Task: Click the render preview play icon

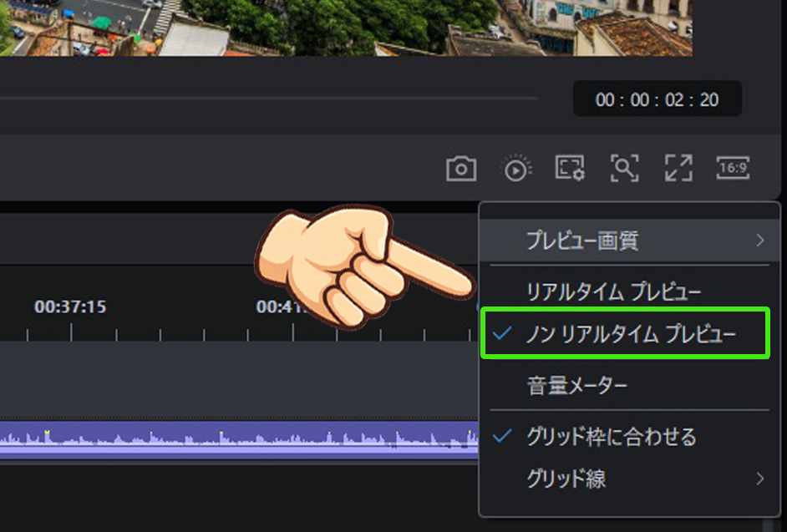Action: pyautogui.click(x=515, y=168)
